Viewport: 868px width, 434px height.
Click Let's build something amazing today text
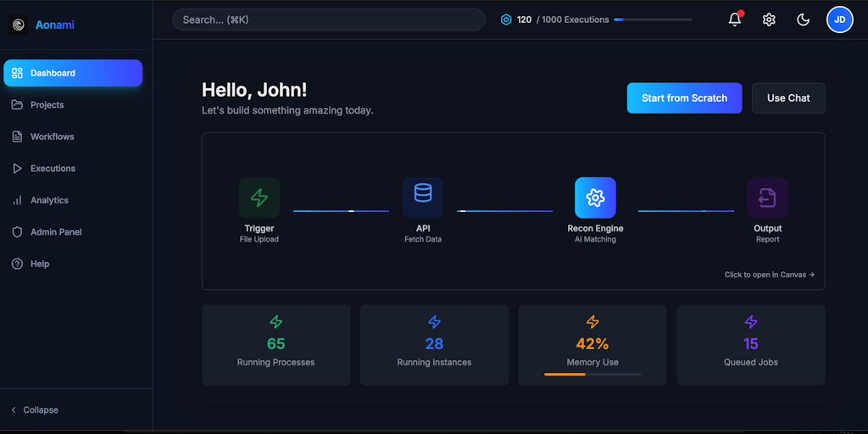(287, 111)
